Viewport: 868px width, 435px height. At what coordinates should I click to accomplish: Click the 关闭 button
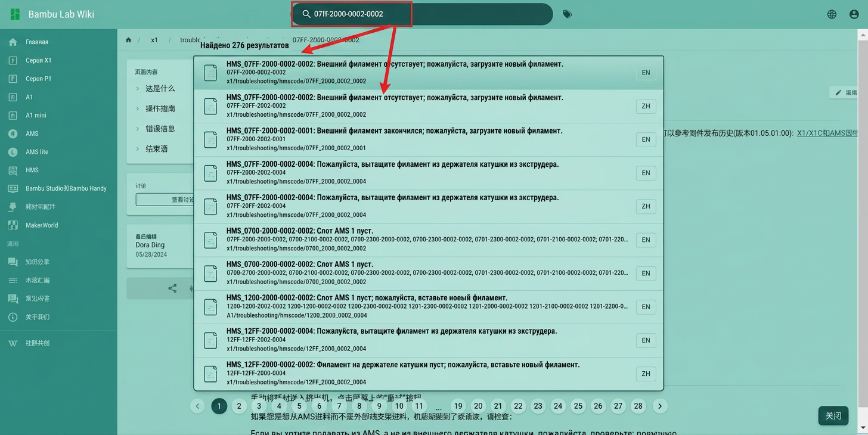point(833,416)
